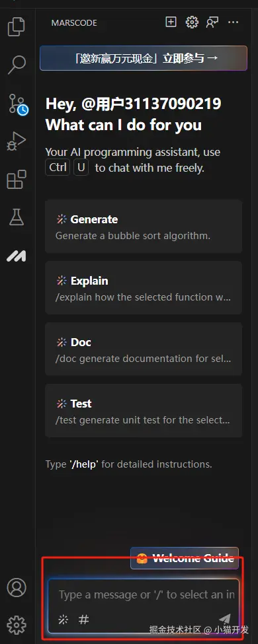Open the Testing flask view
Viewport: 258px width, 644px height.
(17, 217)
